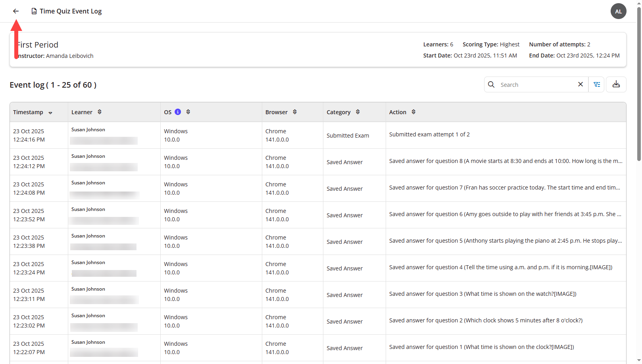
Task: Click the back arrow to leave the event log
Action: point(15,11)
